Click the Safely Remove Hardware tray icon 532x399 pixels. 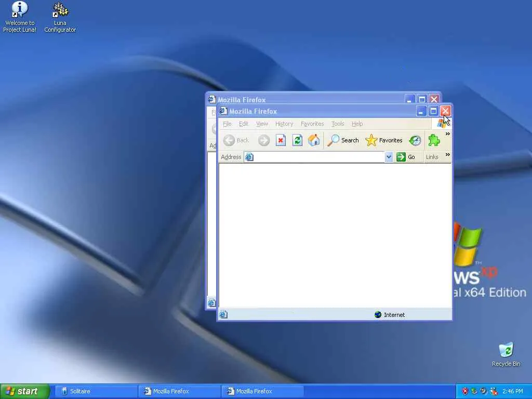click(x=474, y=391)
